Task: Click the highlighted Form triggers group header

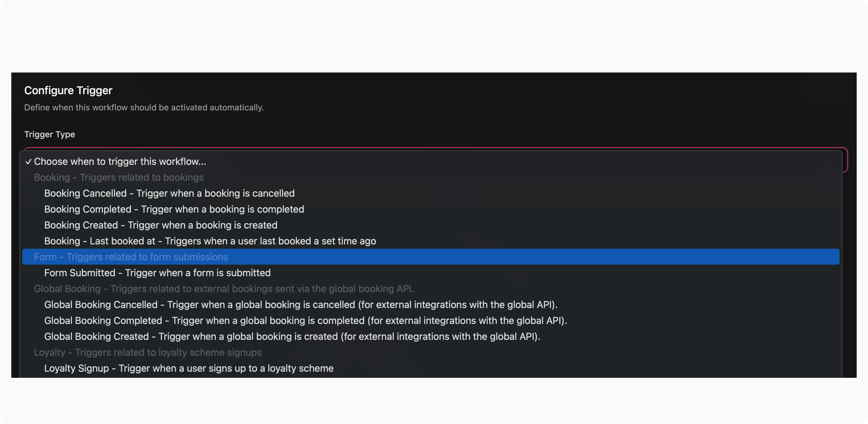Action: pyautogui.click(x=131, y=257)
